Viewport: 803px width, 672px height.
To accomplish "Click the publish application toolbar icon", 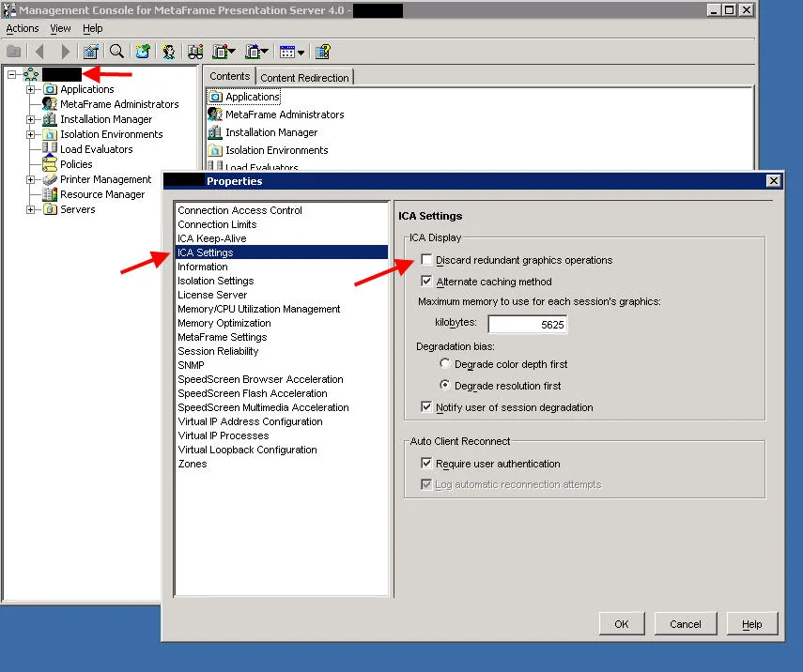I will coord(143,52).
